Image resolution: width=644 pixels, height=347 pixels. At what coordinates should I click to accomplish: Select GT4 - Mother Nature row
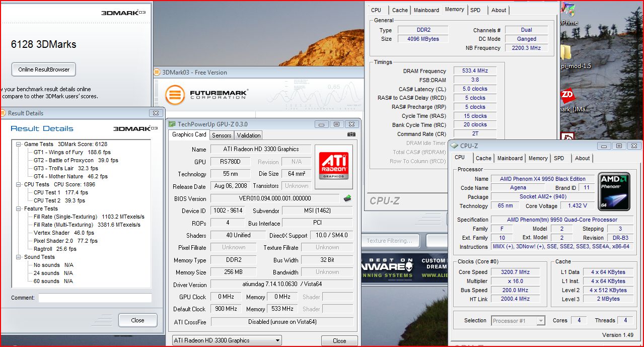(70, 176)
